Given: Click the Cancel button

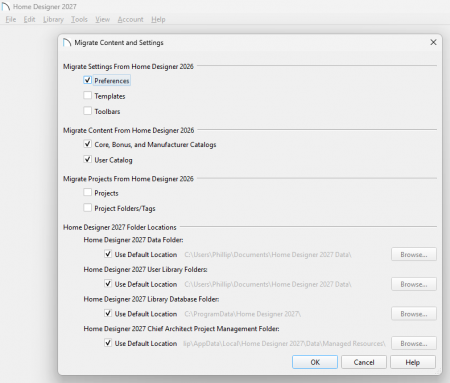Looking at the screenshot, I should coord(364,362).
